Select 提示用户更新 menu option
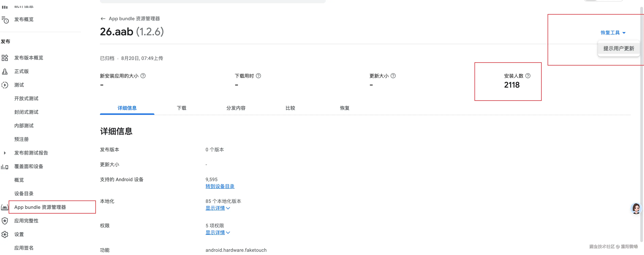The height and width of the screenshot is (255, 644). 618,49
